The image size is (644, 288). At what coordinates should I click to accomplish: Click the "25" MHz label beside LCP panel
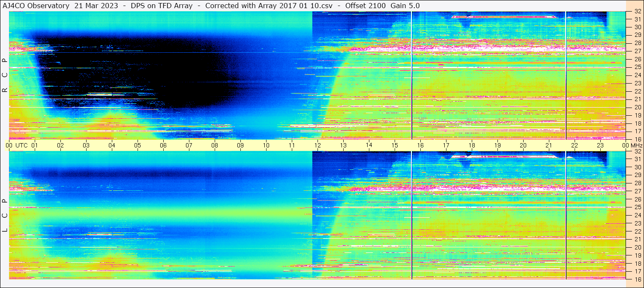click(x=637, y=207)
